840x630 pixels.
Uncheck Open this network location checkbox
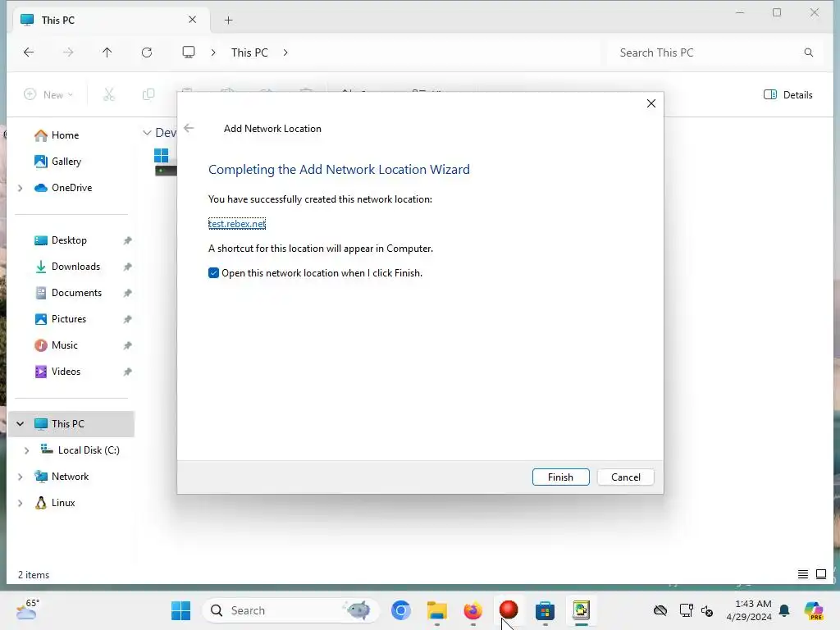click(213, 272)
